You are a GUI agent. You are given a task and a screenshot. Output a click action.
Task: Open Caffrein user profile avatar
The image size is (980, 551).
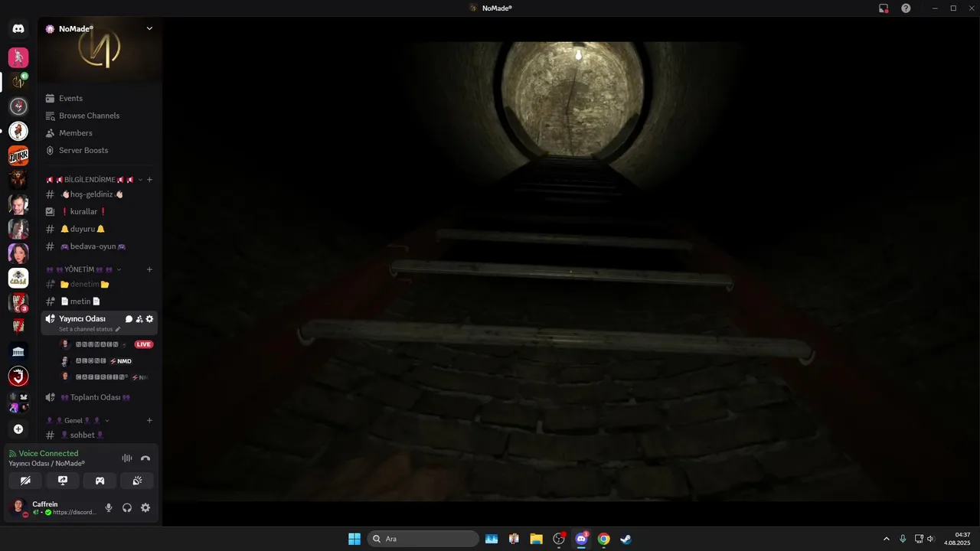click(18, 507)
